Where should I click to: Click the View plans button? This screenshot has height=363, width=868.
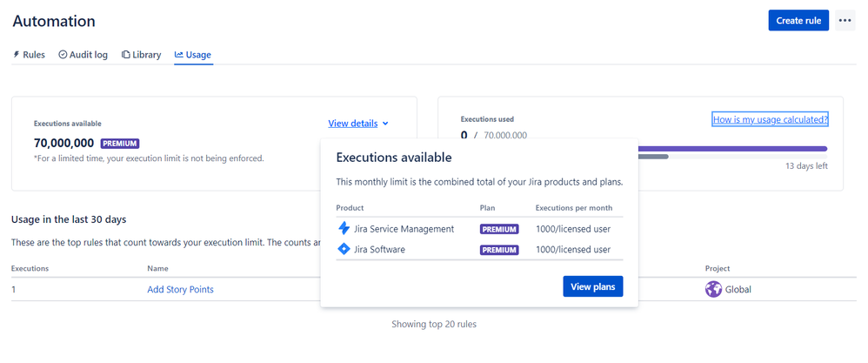[592, 286]
